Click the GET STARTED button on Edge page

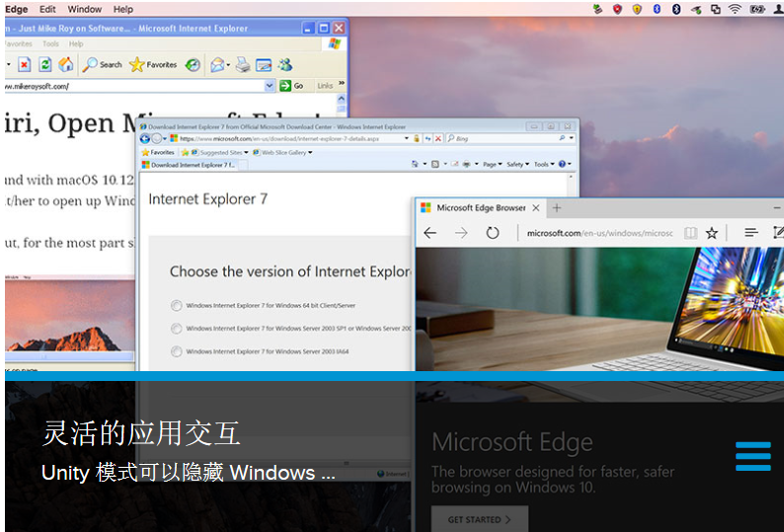[480, 519]
